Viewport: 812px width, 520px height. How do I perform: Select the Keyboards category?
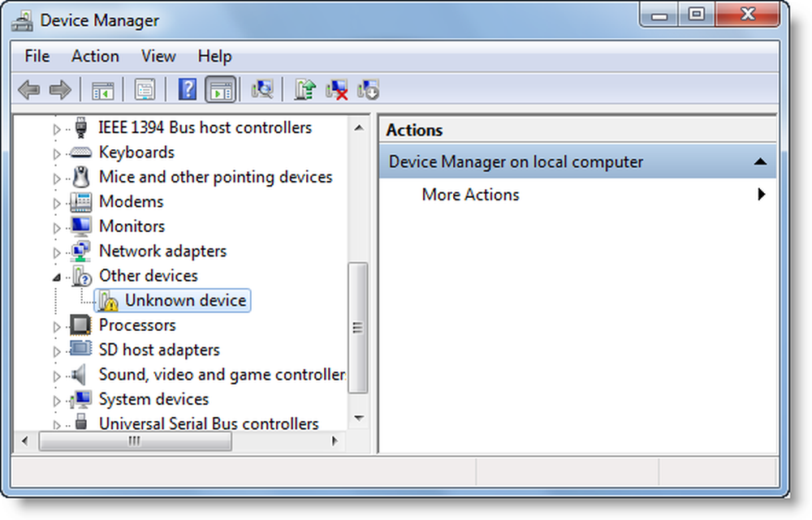click(x=136, y=152)
